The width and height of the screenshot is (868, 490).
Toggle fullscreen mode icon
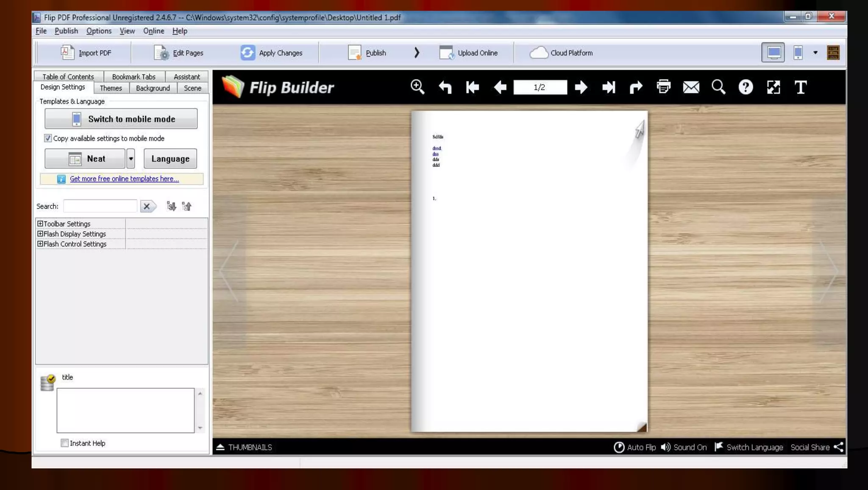773,87
